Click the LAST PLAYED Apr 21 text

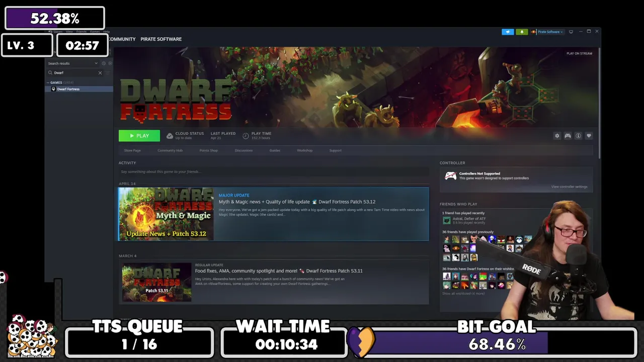[223, 136]
